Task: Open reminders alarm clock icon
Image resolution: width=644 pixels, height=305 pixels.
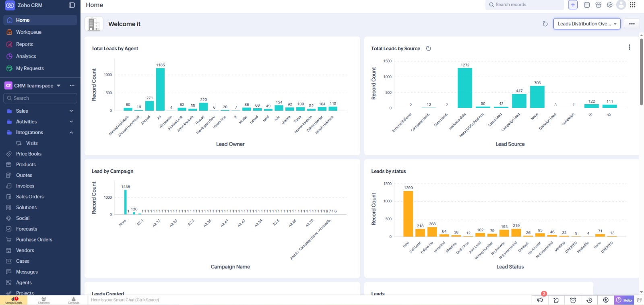Action: [x=573, y=300]
